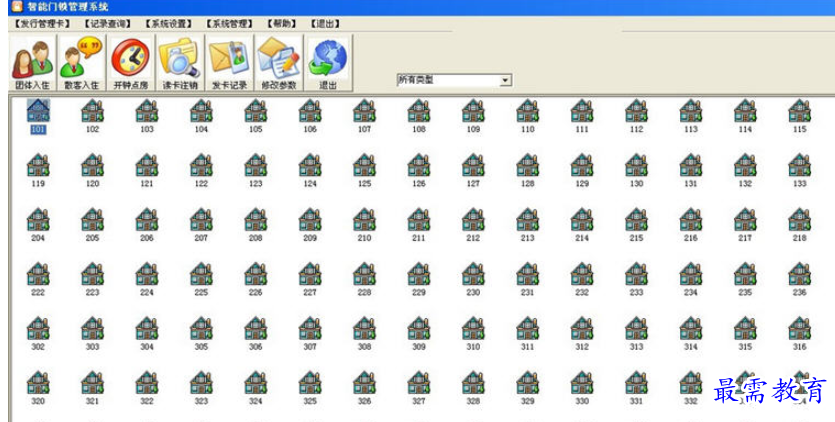Select room 122 house icon
Screen dimensions: 835x422
[x=201, y=165]
